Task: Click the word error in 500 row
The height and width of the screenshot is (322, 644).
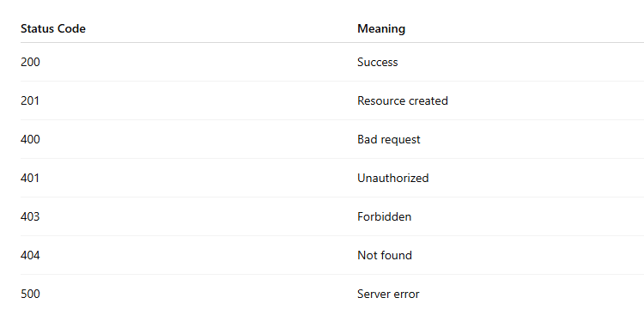Action: pyautogui.click(x=408, y=295)
